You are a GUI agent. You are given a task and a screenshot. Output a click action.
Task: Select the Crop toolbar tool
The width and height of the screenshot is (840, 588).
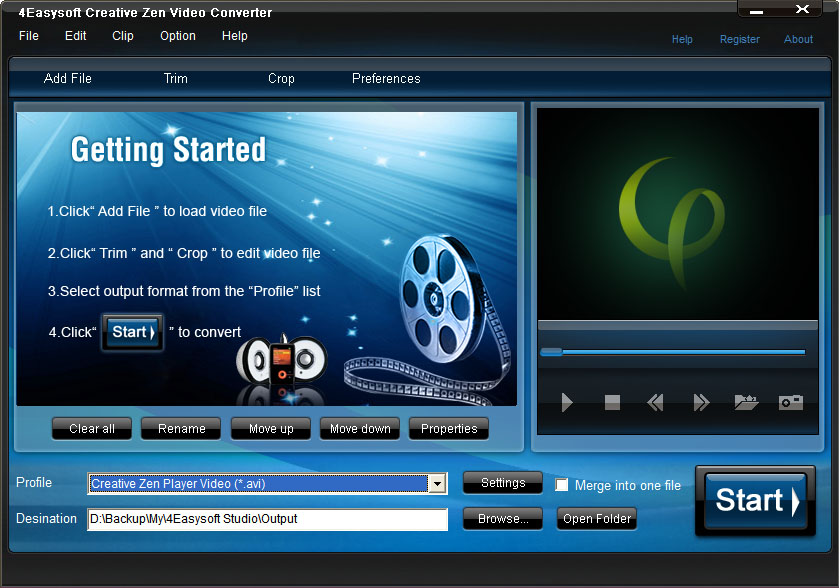(281, 79)
